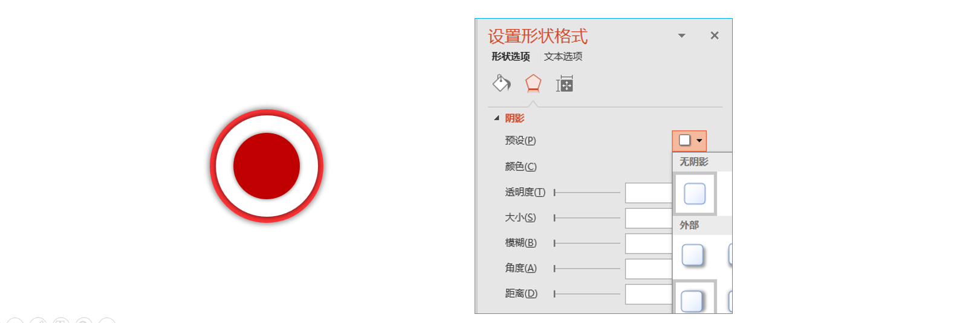Select the red concentric circle shape
The image size is (980, 323).
267,166
